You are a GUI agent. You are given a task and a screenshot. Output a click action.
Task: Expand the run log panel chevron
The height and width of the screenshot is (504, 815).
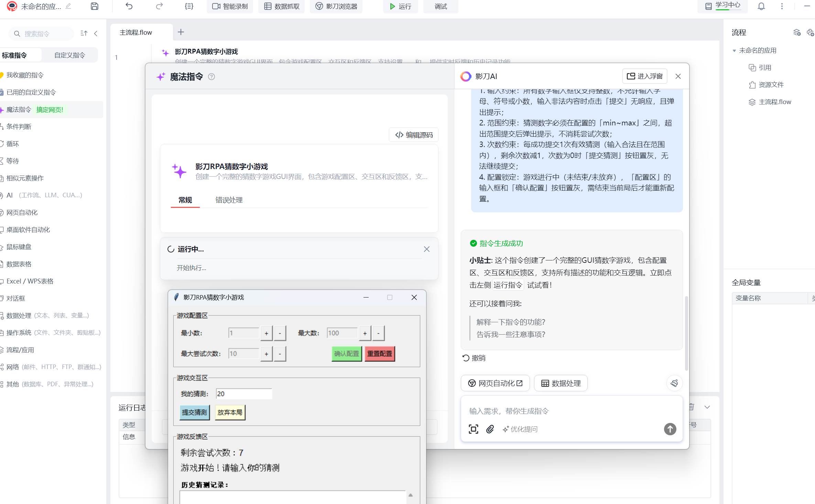click(x=707, y=407)
